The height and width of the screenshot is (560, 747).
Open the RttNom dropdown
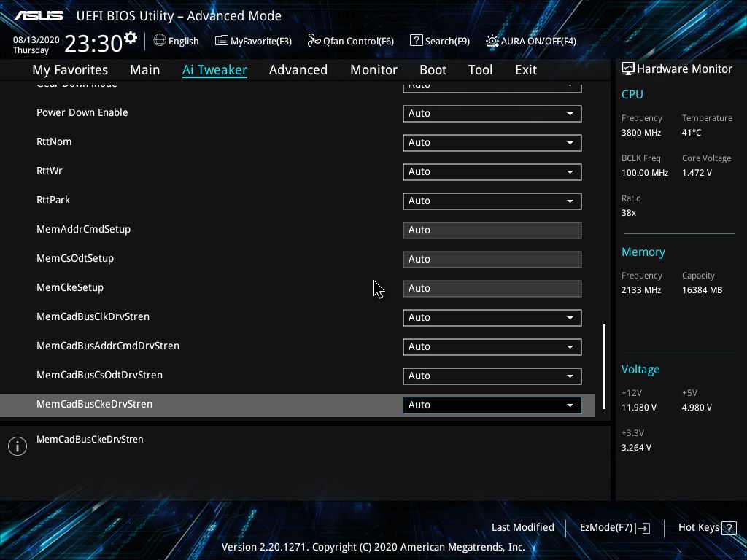click(492, 142)
